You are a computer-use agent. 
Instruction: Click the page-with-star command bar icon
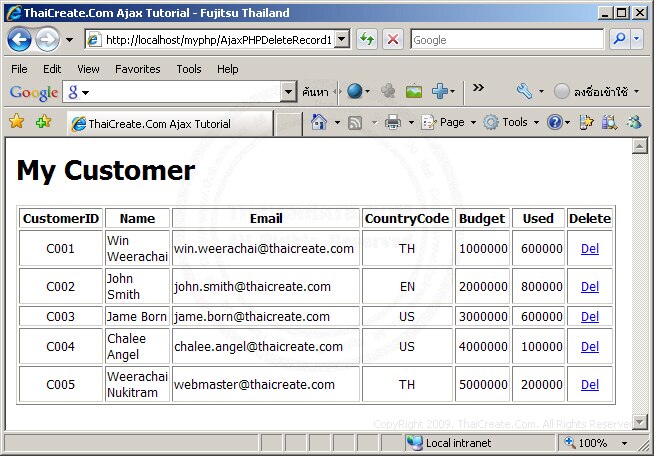(x=586, y=122)
